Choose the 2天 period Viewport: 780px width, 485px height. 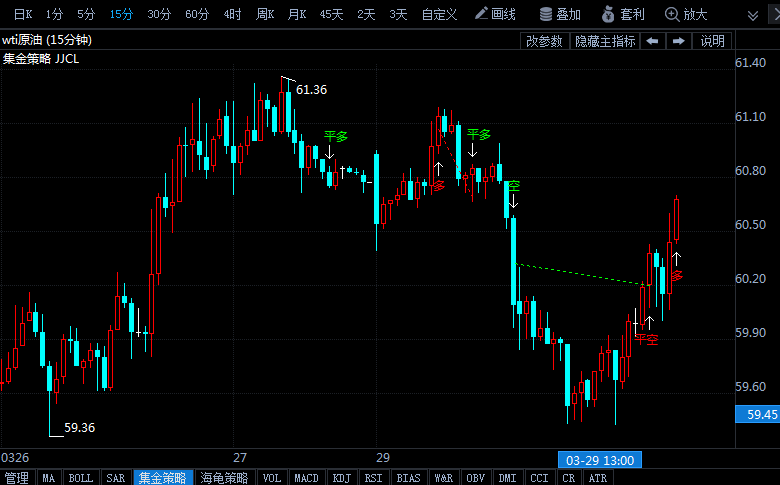pos(366,14)
